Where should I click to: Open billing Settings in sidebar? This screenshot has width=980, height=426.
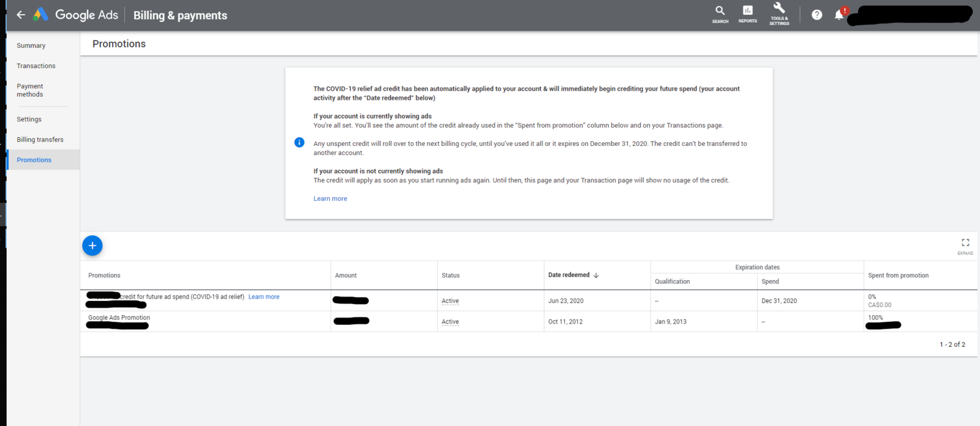click(29, 120)
